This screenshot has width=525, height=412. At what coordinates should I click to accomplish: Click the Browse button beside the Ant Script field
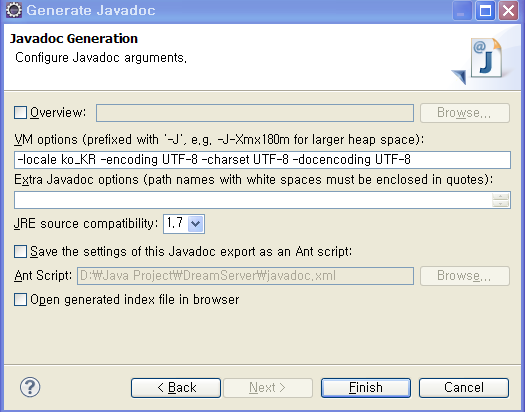pos(465,276)
